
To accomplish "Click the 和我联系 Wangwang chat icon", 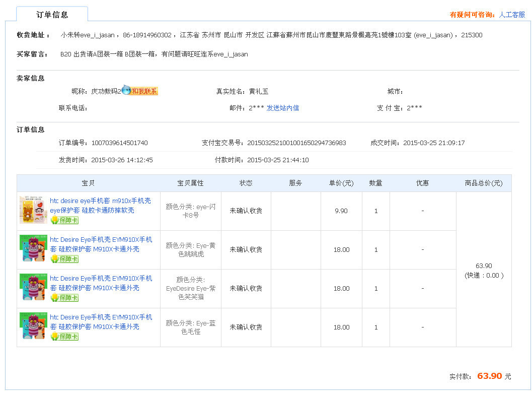I will pos(139,91).
